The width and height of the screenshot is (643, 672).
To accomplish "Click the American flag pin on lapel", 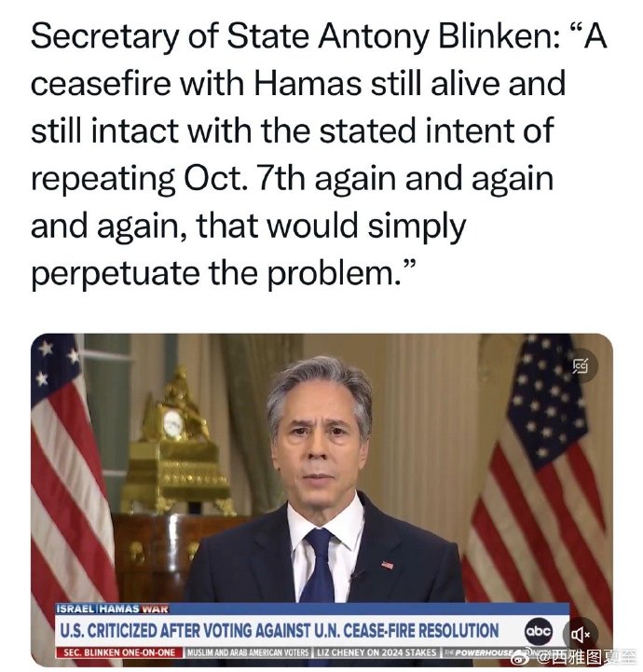I will pyautogui.click(x=388, y=565).
